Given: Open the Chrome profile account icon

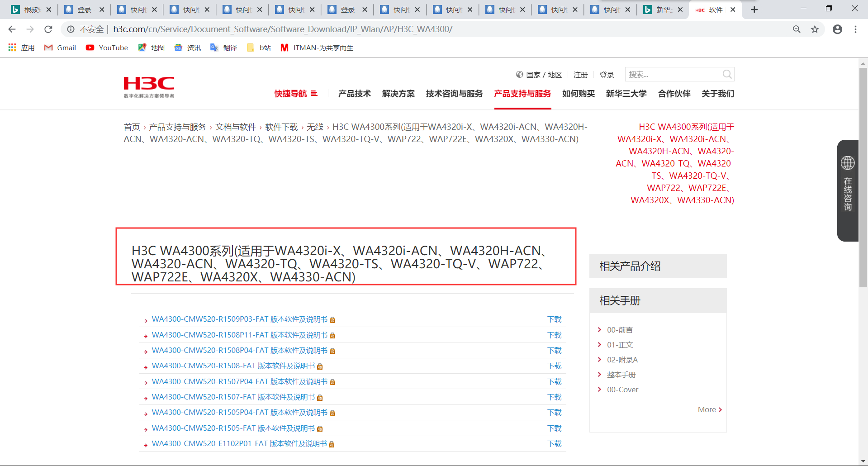Looking at the screenshot, I should (x=837, y=29).
